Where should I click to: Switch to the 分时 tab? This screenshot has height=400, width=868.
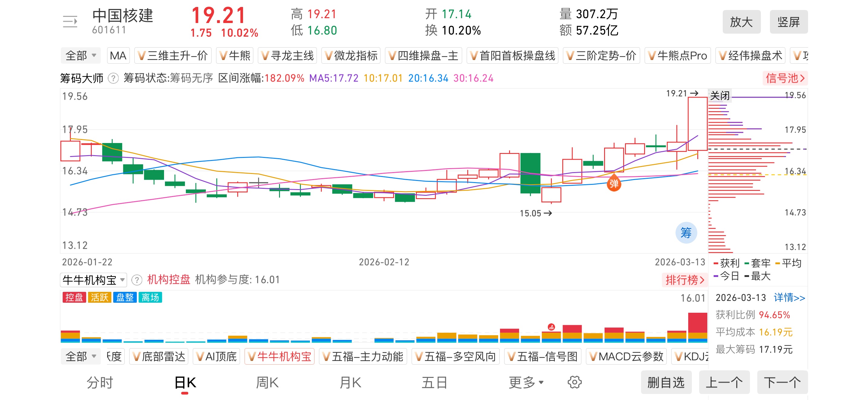tap(100, 382)
